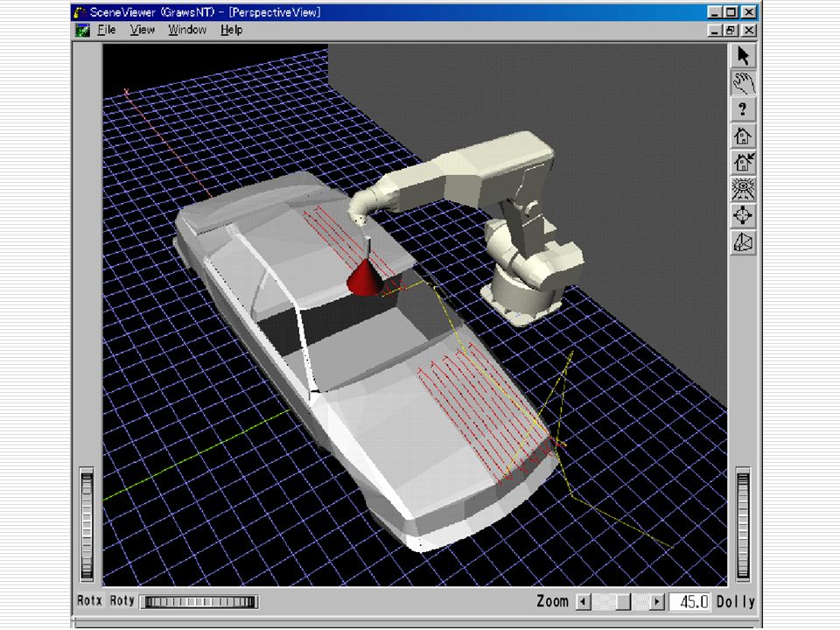Click the Roty label
This screenshot has width=840, height=630.
(122, 601)
